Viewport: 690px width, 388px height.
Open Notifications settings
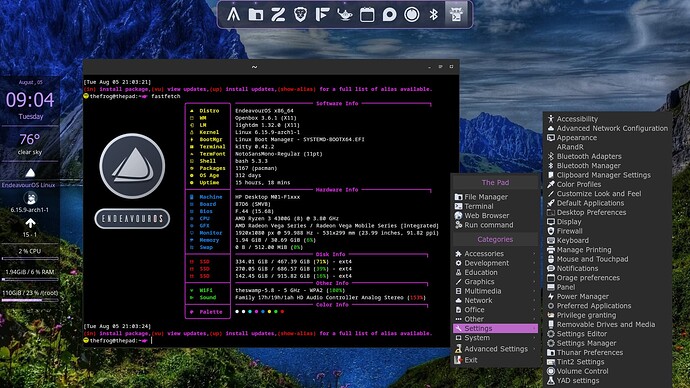coord(607,268)
